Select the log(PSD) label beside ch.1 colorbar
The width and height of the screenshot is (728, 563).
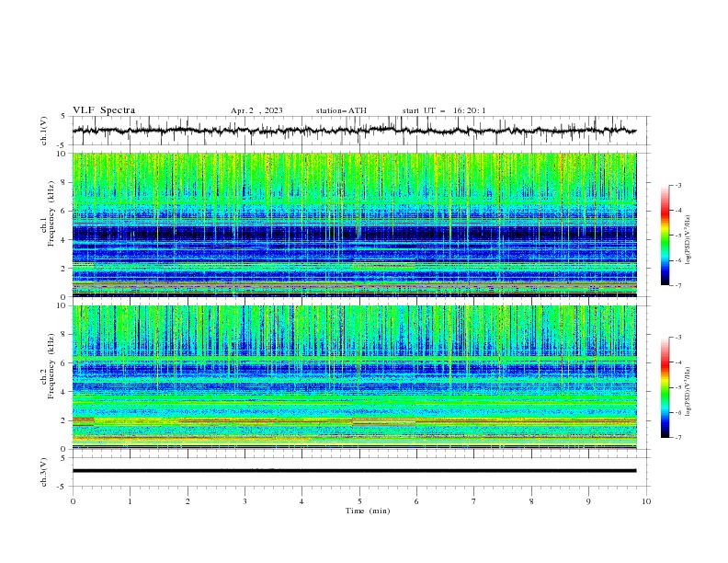click(688, 240)
